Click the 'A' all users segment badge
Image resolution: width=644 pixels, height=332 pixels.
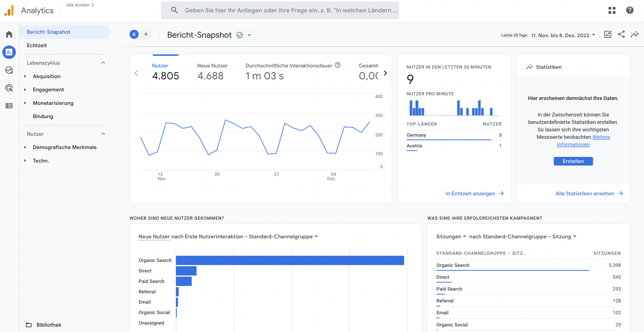point(134,34)
